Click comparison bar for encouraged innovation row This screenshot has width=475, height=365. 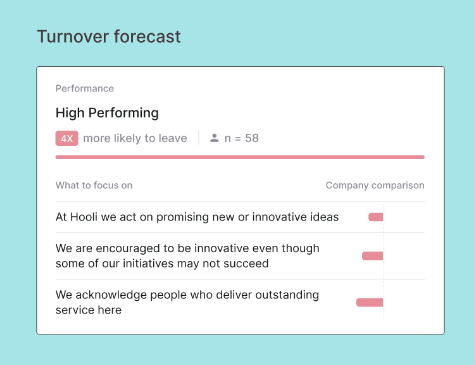click(372, 256)
